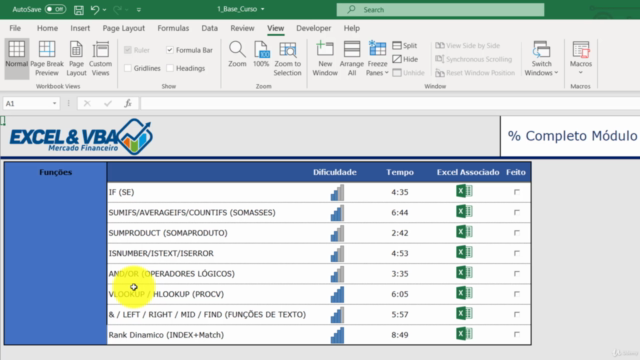Screen dimensions: 640x360
Task: Open the Data tab
Action: click(209, 28)
